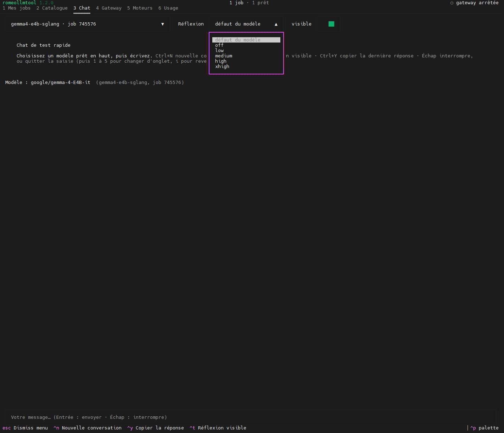The height and width of the screenshot is (433, 504).
Task: Select the 'off' reflexion option
Action: tap(246, 45)
